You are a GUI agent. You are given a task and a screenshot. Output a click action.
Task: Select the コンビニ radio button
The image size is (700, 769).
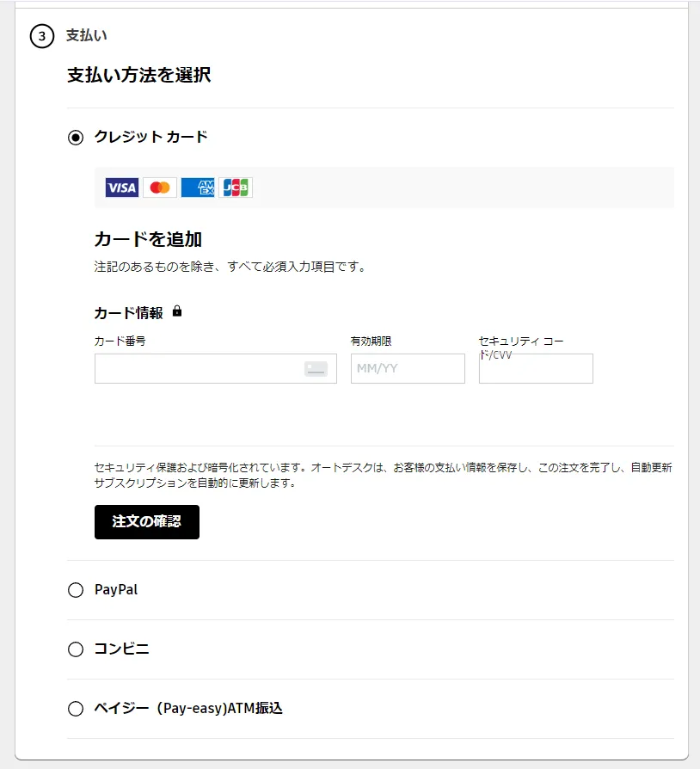click(x=76, y=649)
